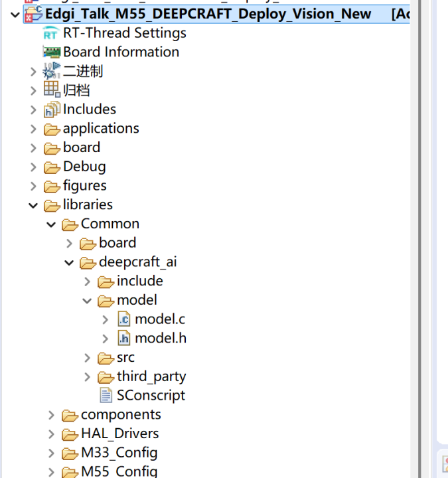
Task: Click the figures folder icon
Action: coord(52,187)
